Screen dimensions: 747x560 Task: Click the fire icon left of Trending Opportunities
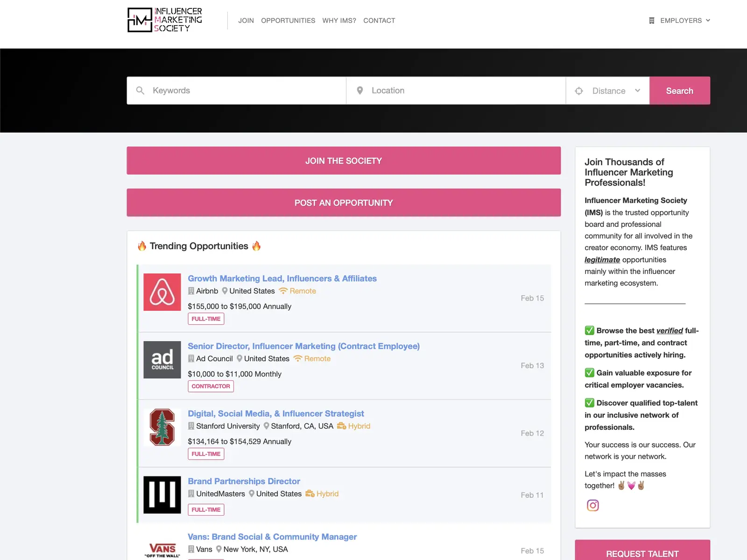pyautogui.click(x=142, y=246)
